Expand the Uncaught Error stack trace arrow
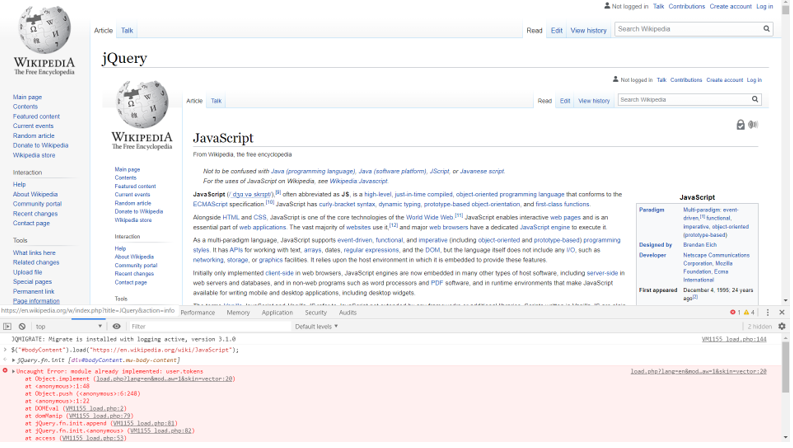The width and height of the screenshot is (793, 448). pyautogui.click(x=14, y=373)
